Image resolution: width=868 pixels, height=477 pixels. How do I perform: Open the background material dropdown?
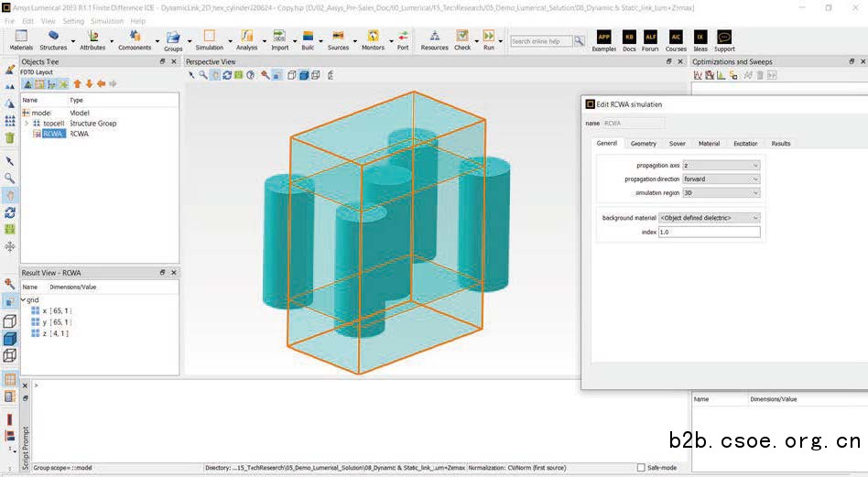pos(710,218)
